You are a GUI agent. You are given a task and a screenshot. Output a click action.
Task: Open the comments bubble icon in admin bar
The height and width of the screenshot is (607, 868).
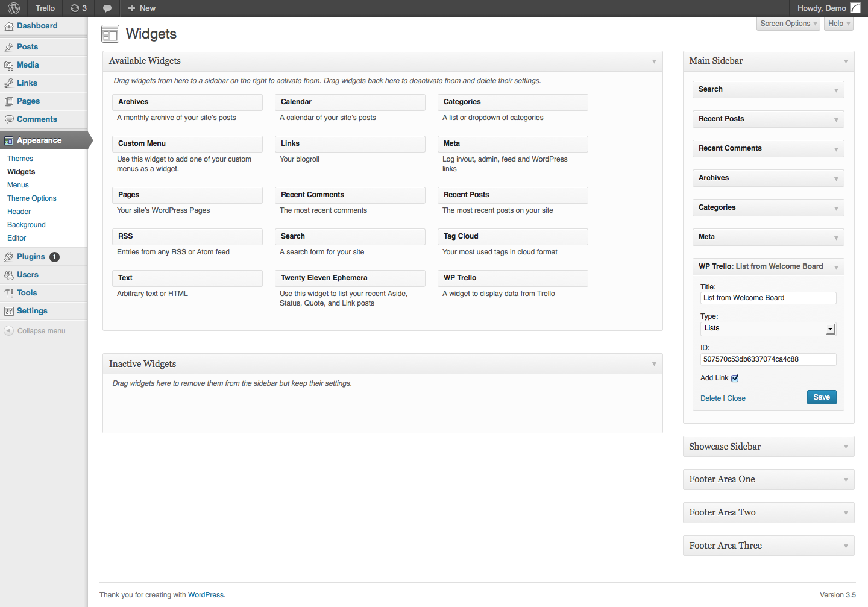107,8
